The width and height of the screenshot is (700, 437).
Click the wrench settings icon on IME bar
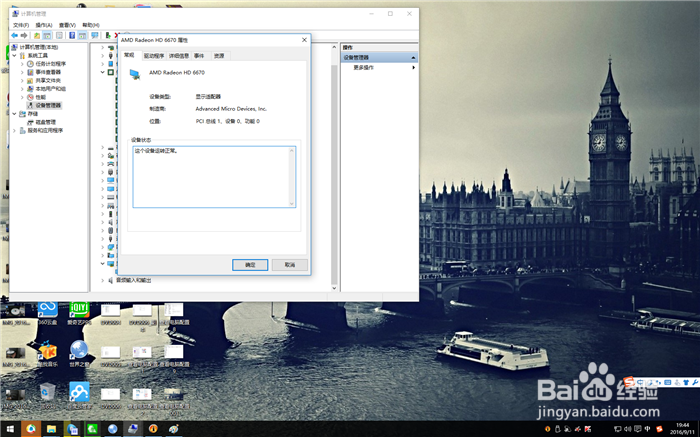(x=695, y=382)
